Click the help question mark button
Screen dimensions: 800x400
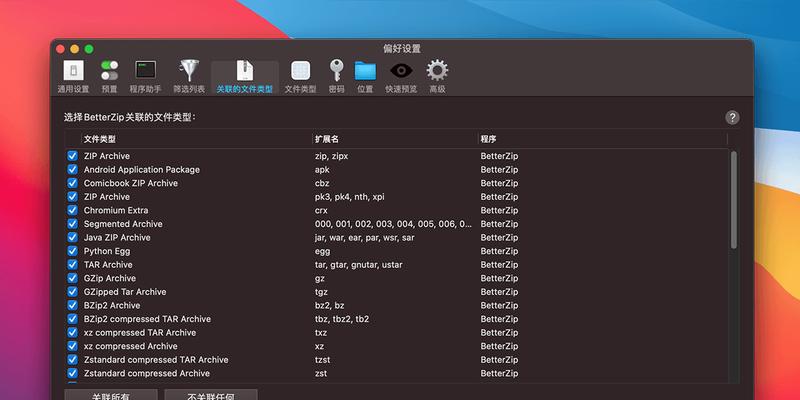point(732,118)
